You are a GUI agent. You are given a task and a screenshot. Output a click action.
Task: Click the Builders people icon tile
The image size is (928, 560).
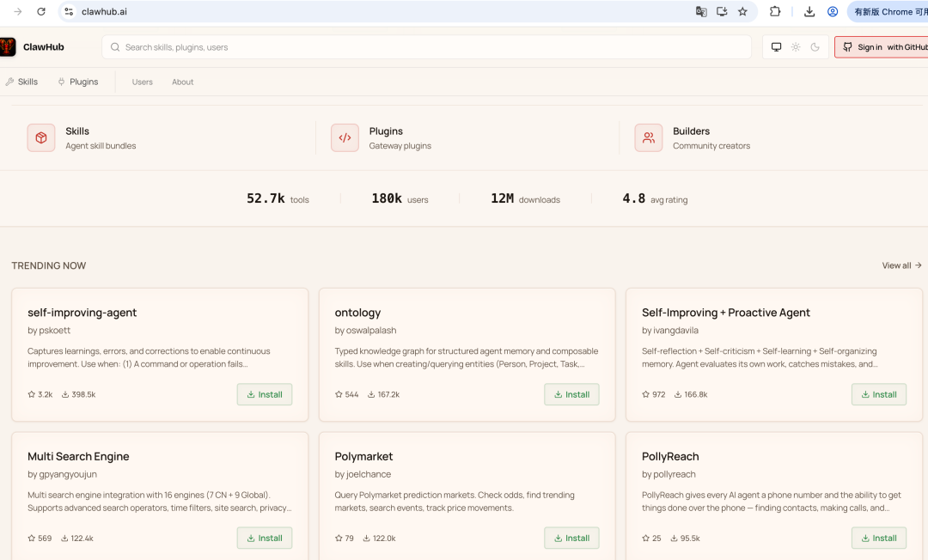(x=649, y=137)
